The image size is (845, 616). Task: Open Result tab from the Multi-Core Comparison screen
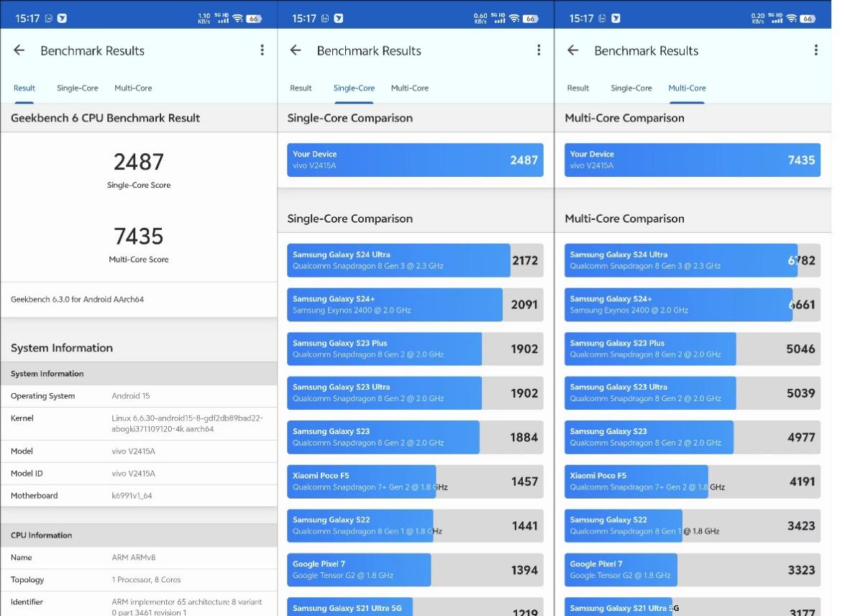click(577, 88)
